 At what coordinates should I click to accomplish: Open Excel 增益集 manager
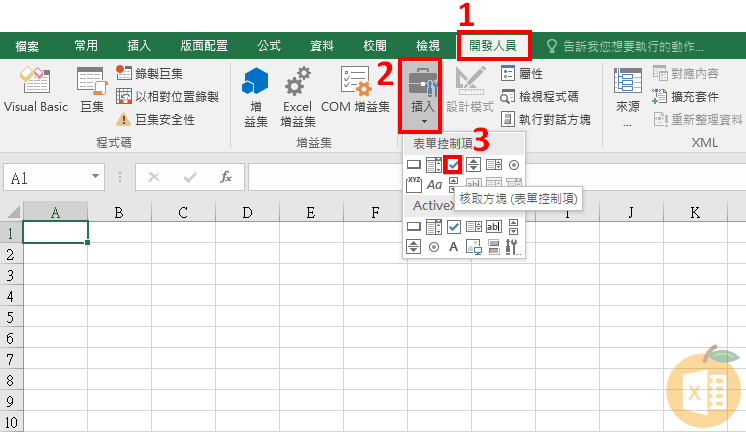pos(297,98)
